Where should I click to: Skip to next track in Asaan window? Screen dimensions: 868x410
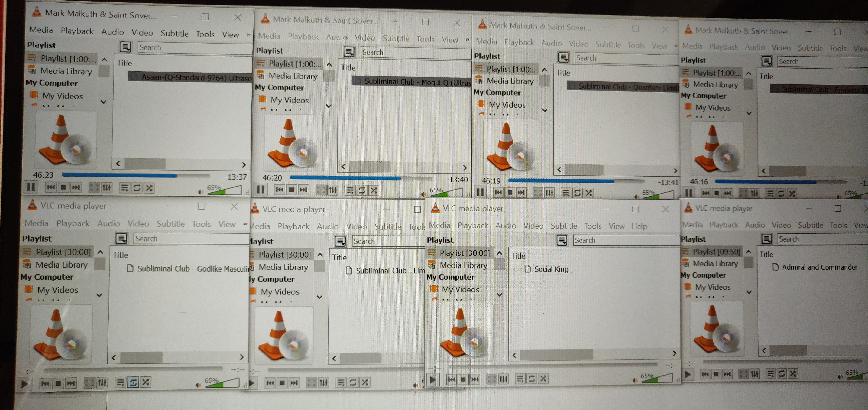76,187
